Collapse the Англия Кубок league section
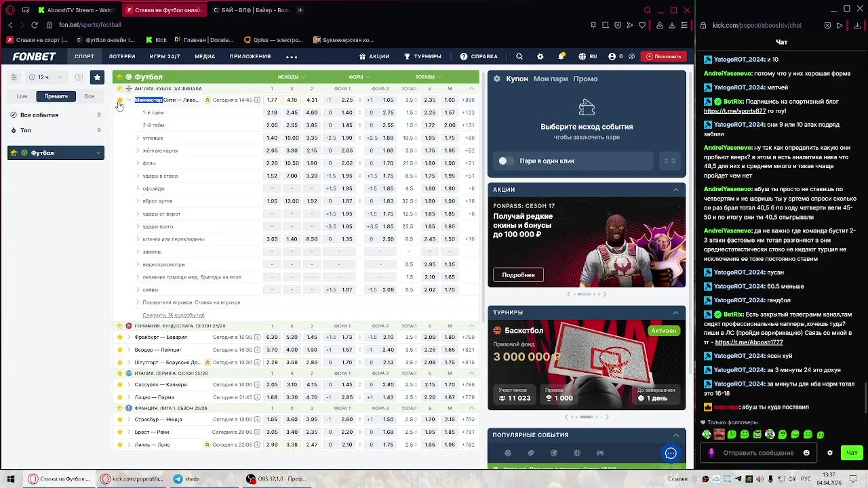The height and width of the screenshot is (488, 868). (471, 89)
